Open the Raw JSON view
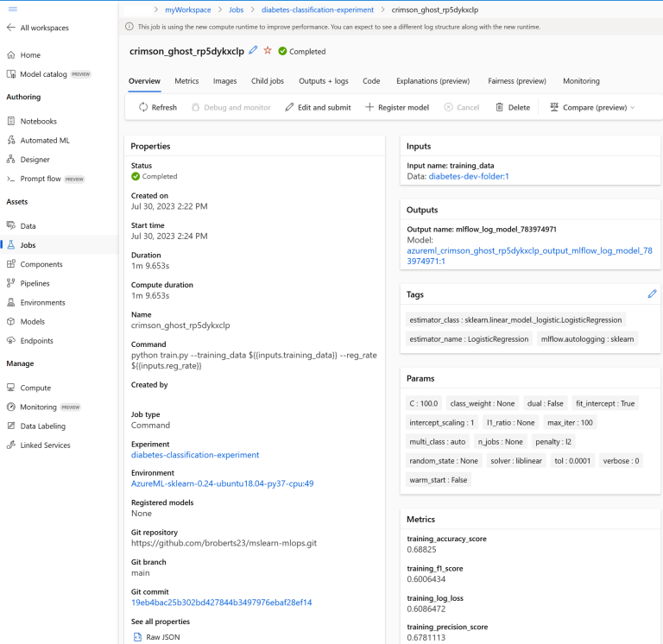The width and height of the screenshot is (663, 644). (x=157, y=637)
